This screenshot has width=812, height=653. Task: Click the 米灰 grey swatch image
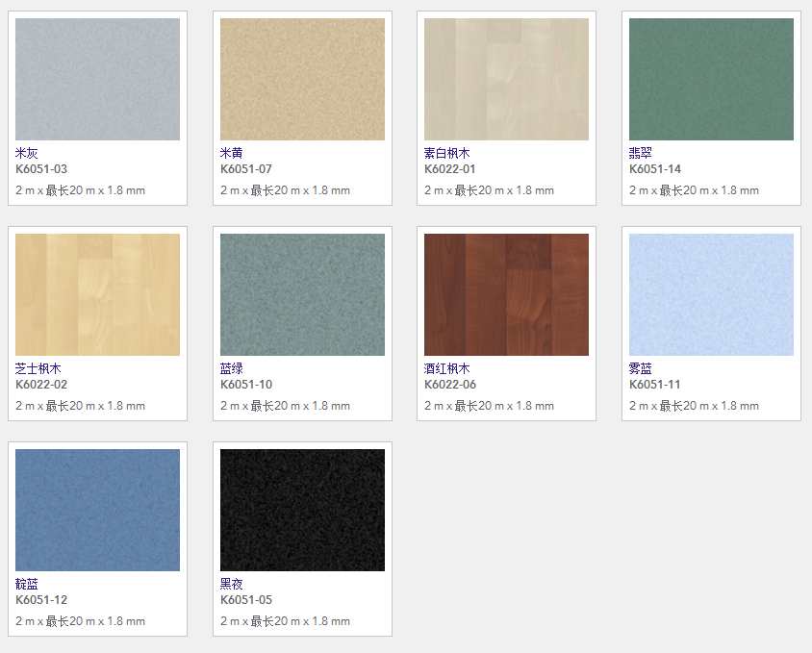[97, 79]
